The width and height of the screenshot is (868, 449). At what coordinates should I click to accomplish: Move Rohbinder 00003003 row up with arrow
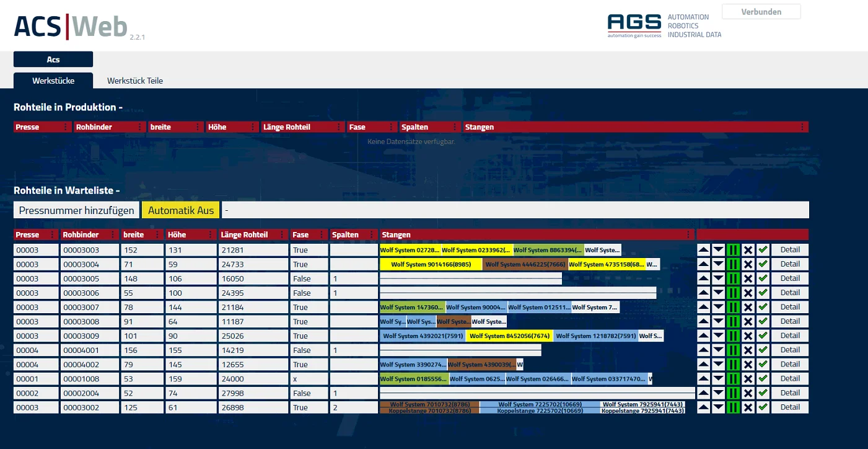coord(704,250)
